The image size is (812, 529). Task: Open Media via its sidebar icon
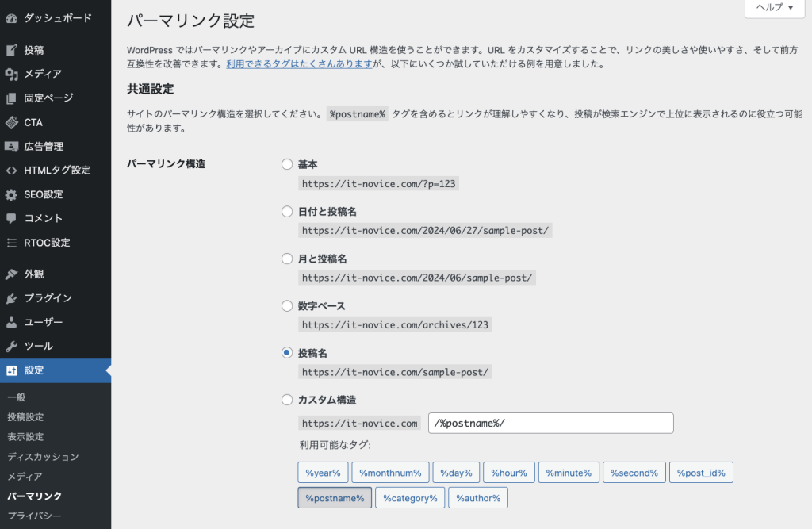tap(11, 75)
